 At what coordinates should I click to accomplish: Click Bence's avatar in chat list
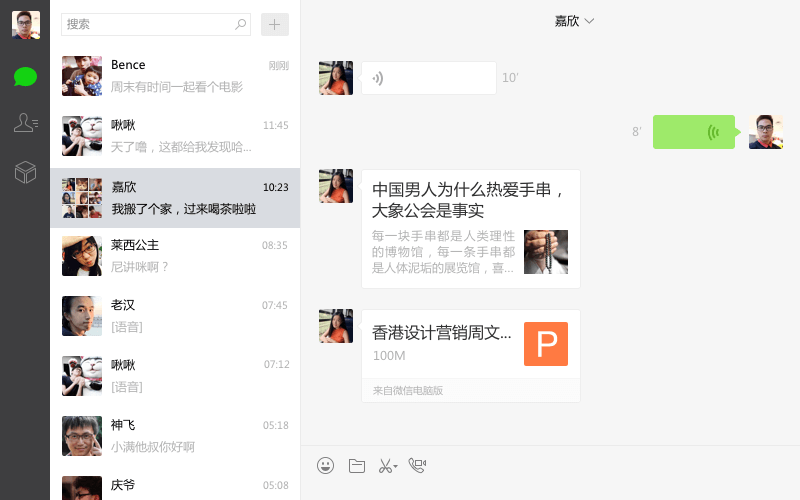[x=82, y=76]
